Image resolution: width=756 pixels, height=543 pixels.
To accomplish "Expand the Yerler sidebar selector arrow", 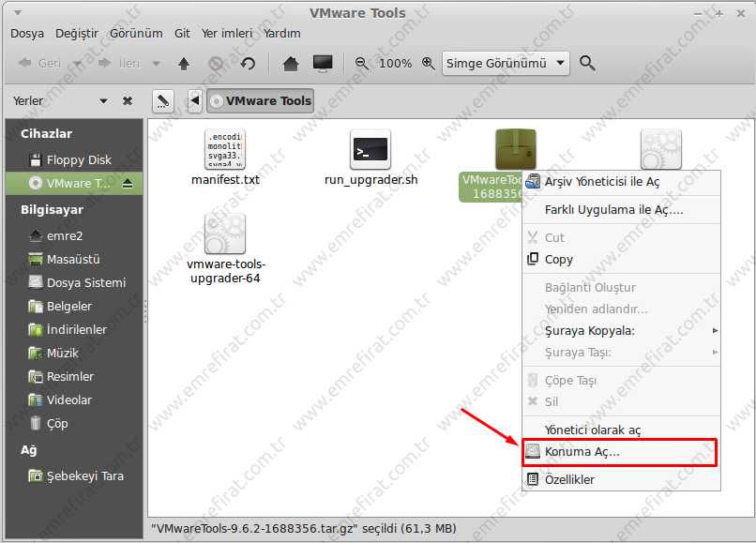I will tap(103, 100).
